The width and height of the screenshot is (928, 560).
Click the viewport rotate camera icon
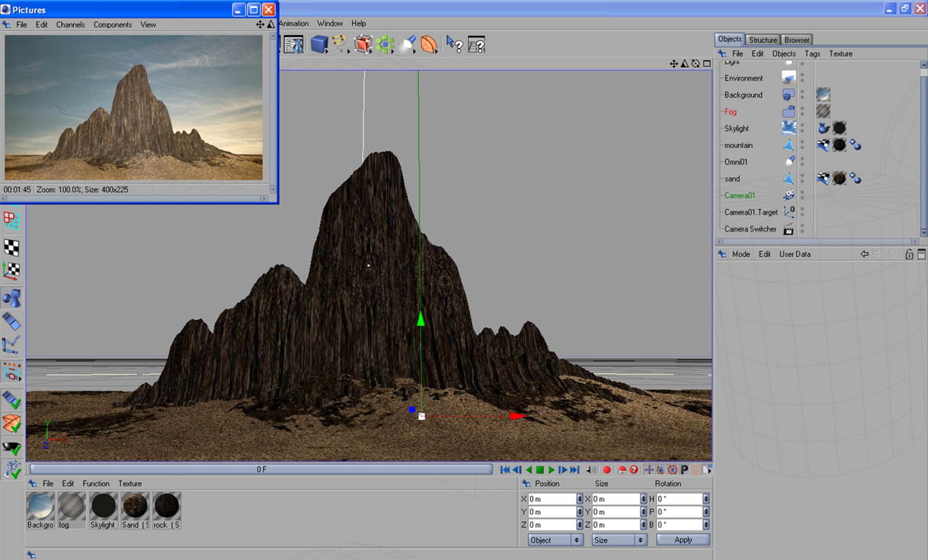coord(696,63)
